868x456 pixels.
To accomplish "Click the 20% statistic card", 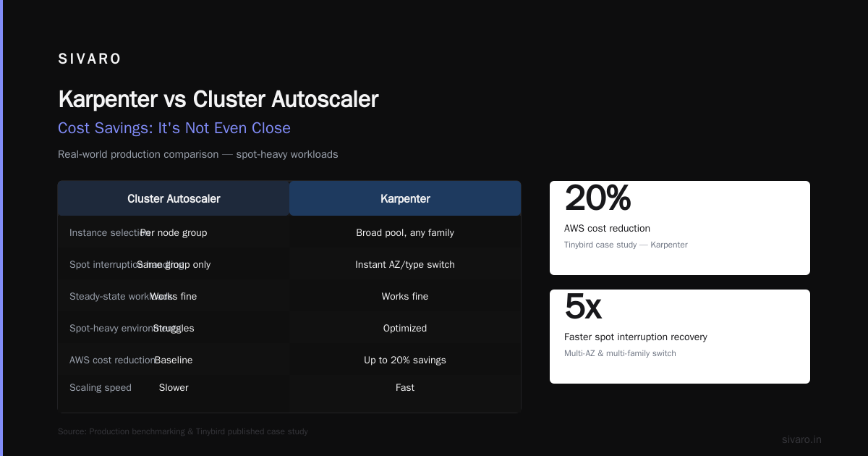I will 680,228.
